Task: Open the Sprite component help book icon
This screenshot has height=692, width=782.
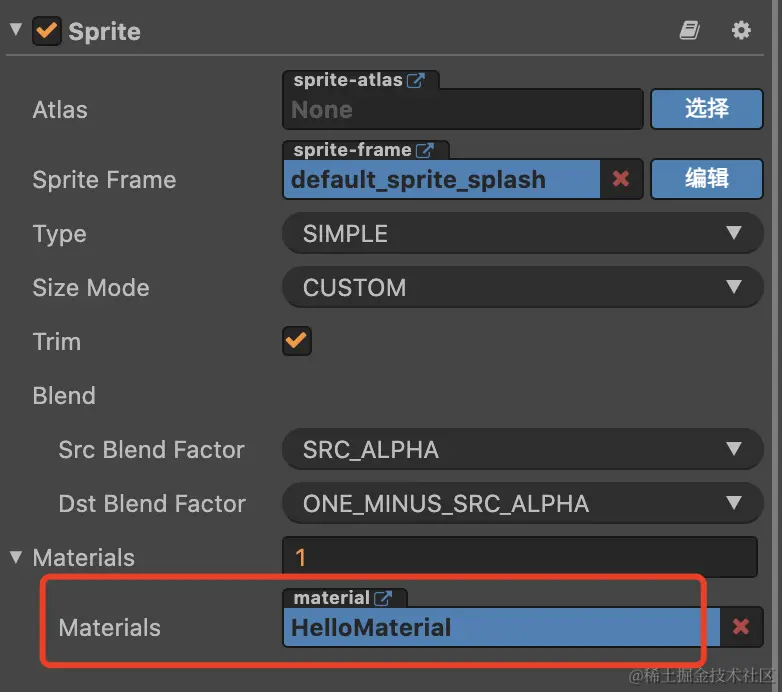Action: coord(689,31)
